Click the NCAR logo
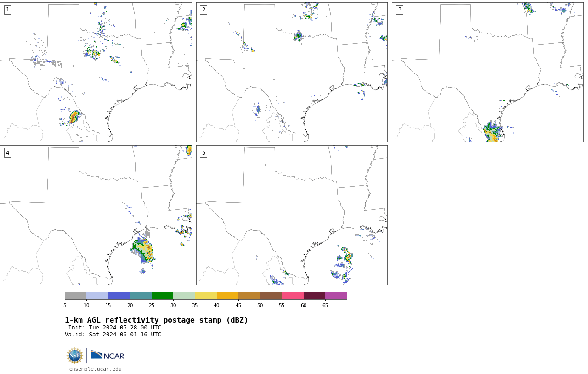The image size is (588, 374). coord(107,356)
